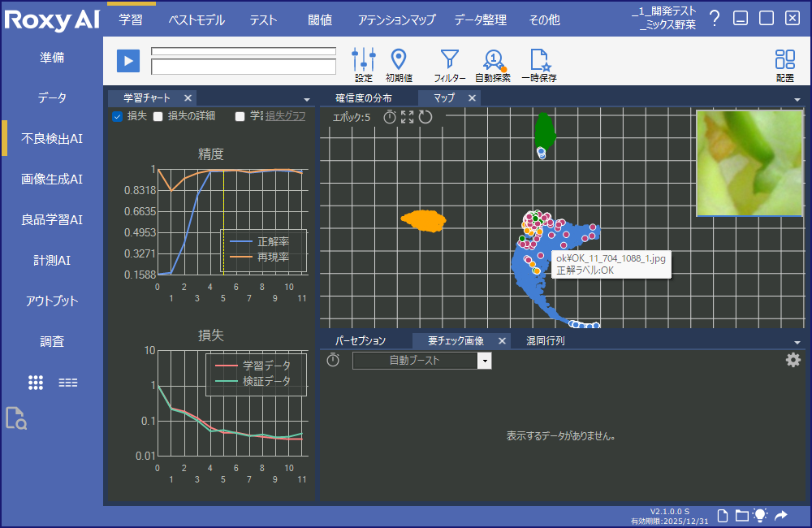Open the アテンションマップ menu
The height and width of the screenshot is (528, 812).
point(396,20)
